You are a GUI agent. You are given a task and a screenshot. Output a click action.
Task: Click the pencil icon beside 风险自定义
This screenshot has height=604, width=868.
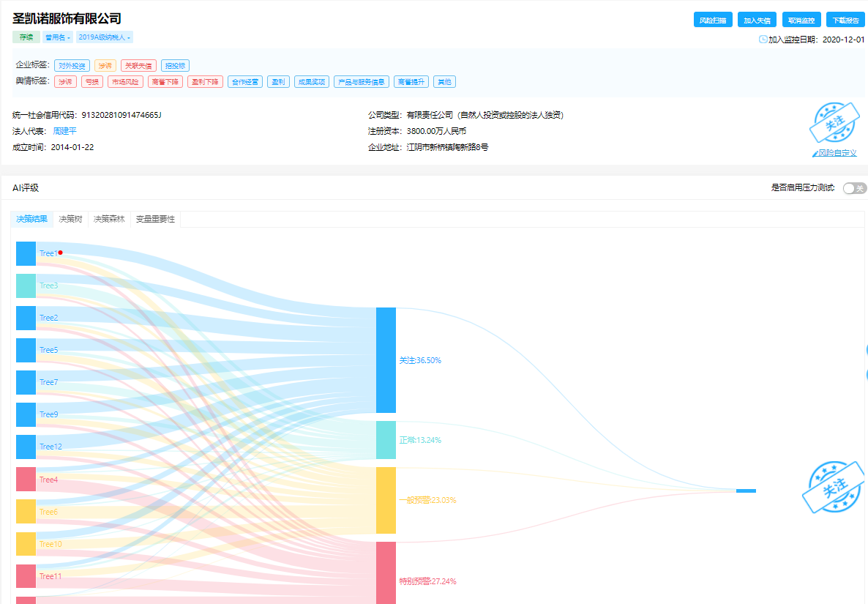click(815, 153)
